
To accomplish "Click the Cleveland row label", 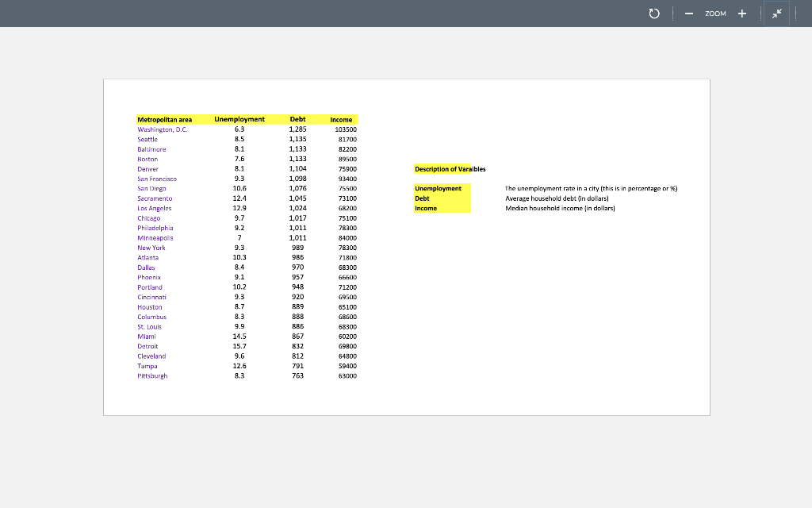I will pos(151,356).
